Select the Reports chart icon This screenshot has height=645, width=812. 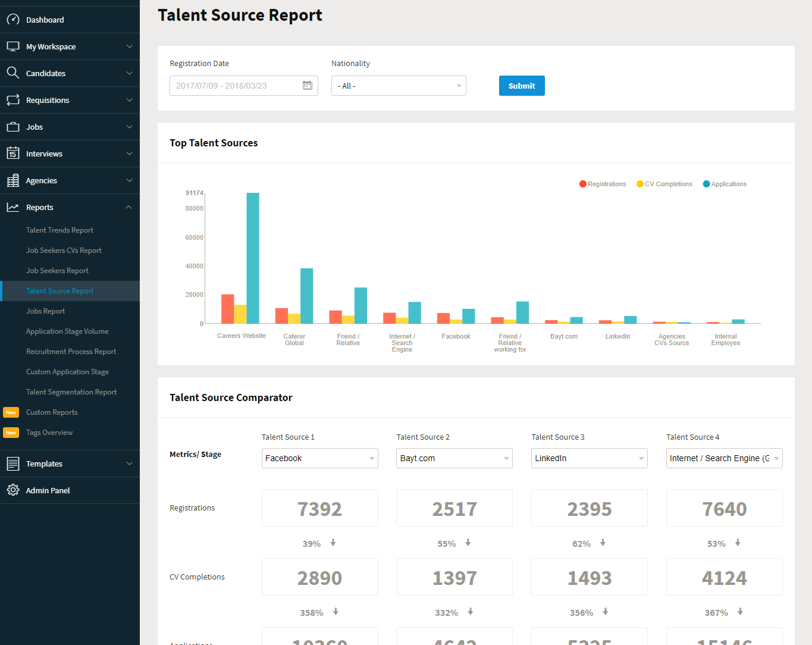pos(12,206)
